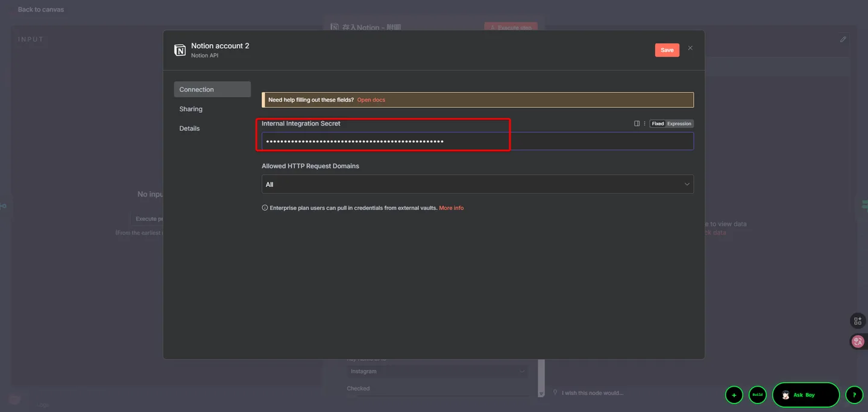Screen dimensions: 868x412
Task: Close the Notion account credential dialog
Action: 690,48
